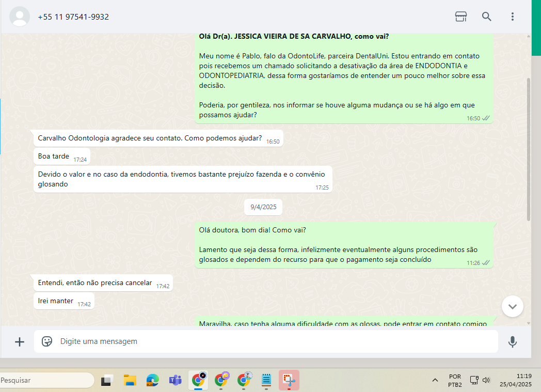This screenshot has width=541, height=392.
Task: Click contact number +55 11 97541-9932
Action: pos(73,17)
